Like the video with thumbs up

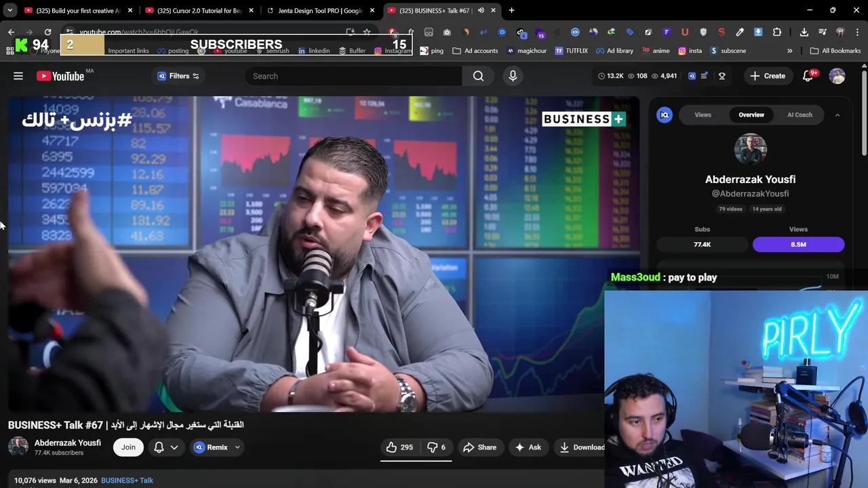[399, 447]
